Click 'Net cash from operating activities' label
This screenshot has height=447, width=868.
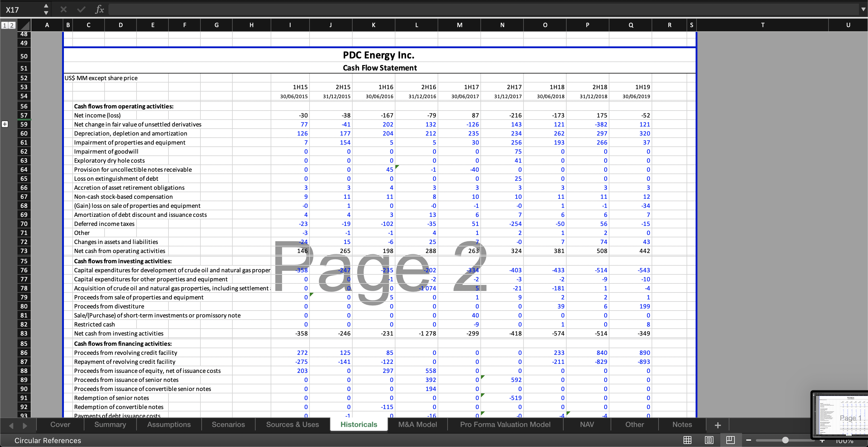[120, 251]
